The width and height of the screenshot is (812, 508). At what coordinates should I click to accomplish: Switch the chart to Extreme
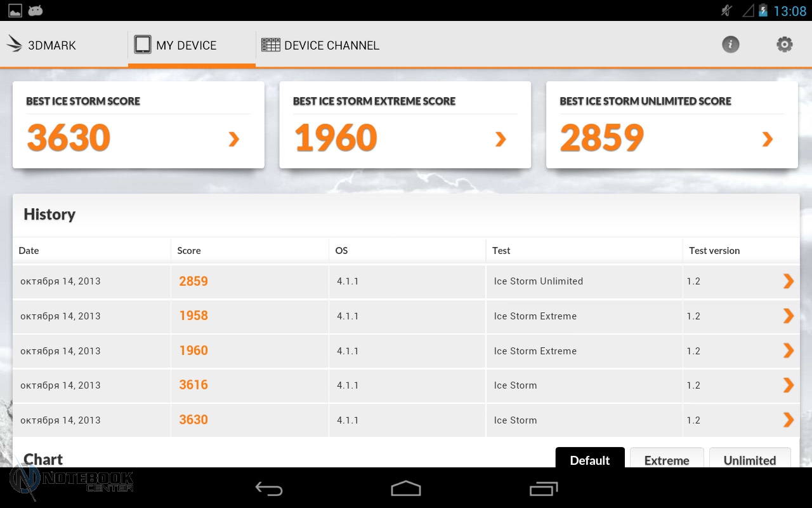tap(667, 459)
